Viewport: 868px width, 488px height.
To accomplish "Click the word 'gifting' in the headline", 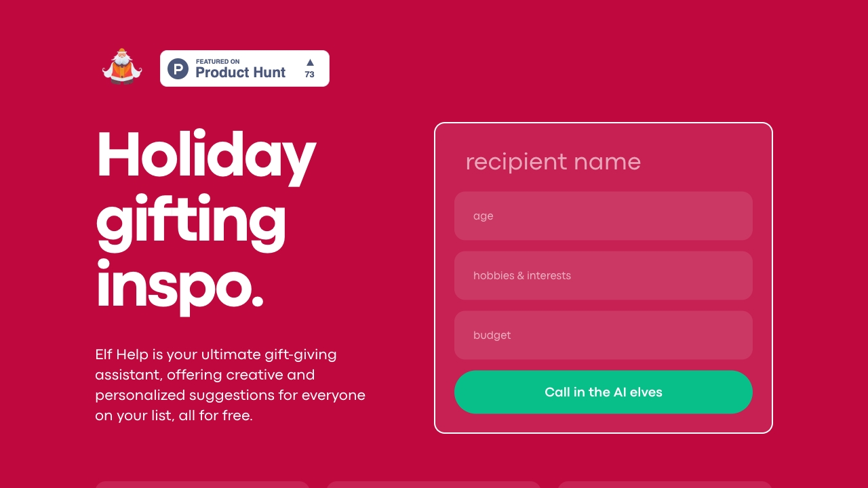I will coord(191,221).
